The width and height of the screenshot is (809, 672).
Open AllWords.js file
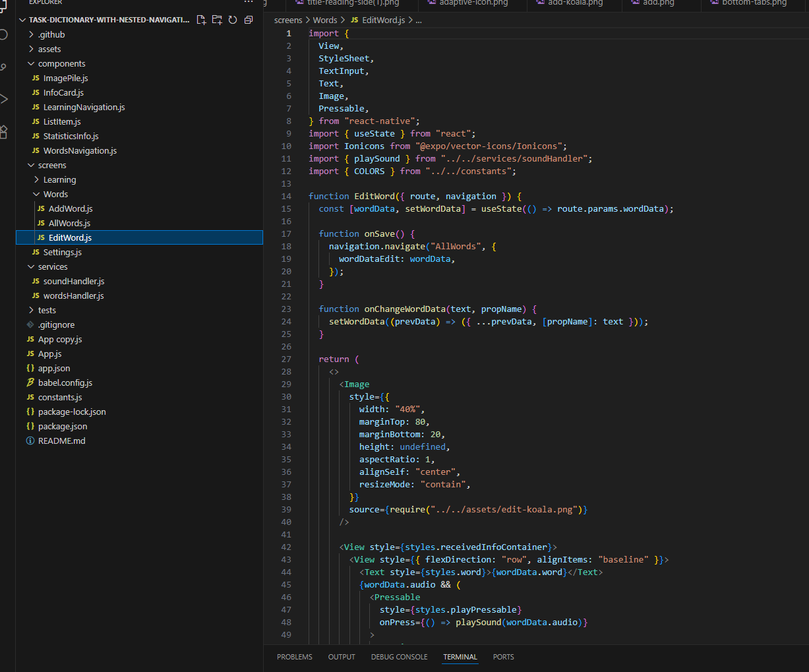click(69, 224)
